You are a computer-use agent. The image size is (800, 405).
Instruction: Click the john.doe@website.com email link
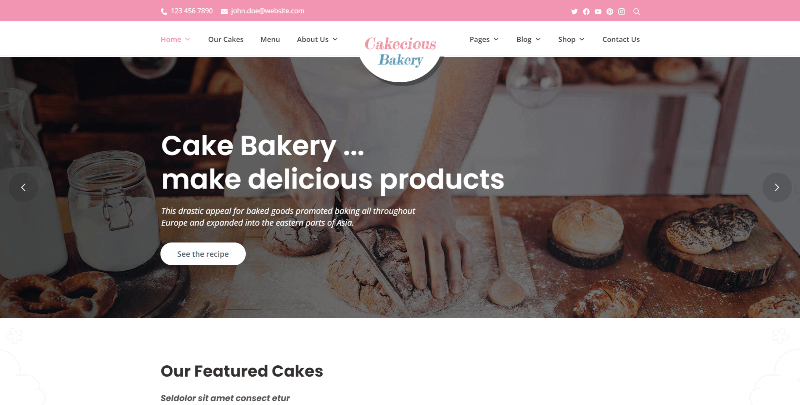point(267,11)
